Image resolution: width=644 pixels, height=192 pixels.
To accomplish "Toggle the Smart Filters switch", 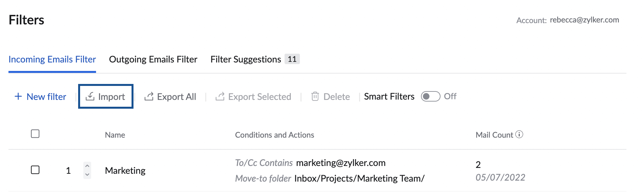I will click(x=430, y=96).
